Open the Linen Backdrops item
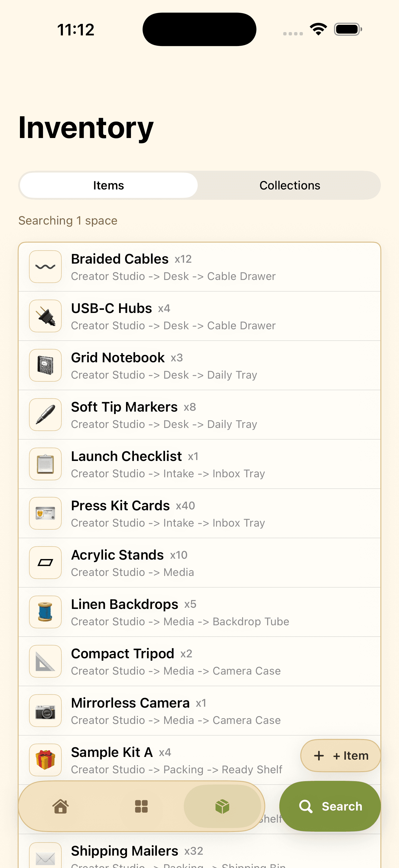Screen dimensions: 399x868 tap(199, 612)
